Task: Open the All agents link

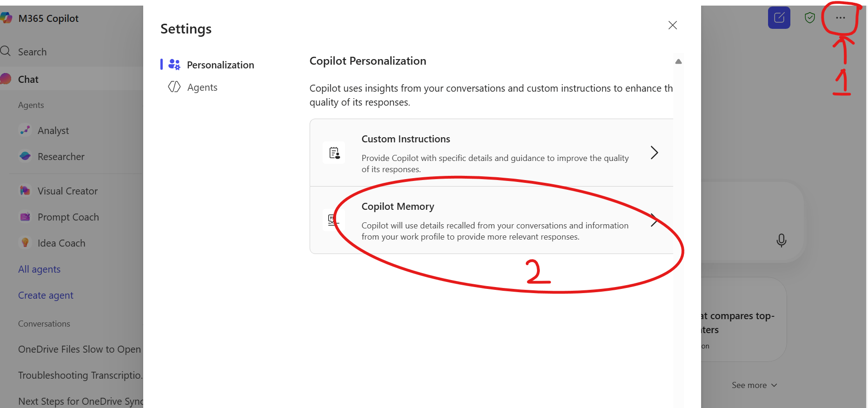Action: click(x=39, y=269)
